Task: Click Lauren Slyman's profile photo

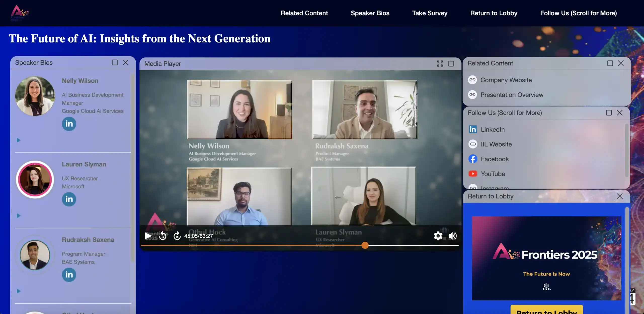Action: tap(35, 179)
